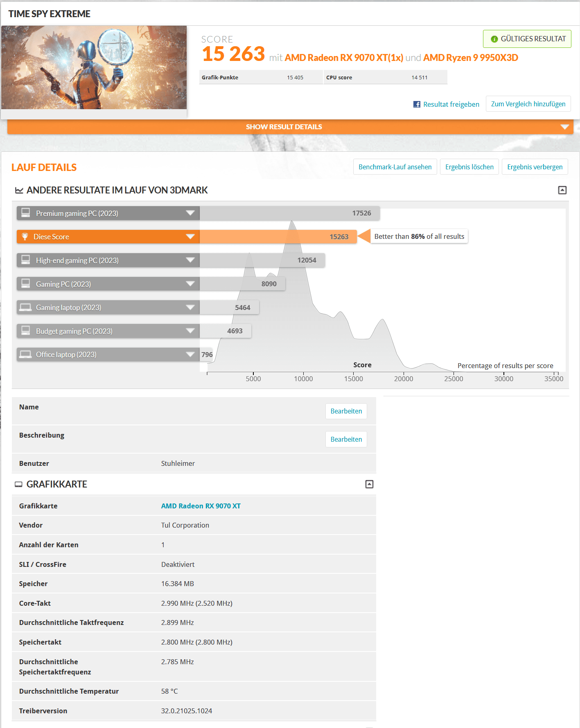
Task: Click the trophy icon on the Diese Score row
Action: click(25, 236)
